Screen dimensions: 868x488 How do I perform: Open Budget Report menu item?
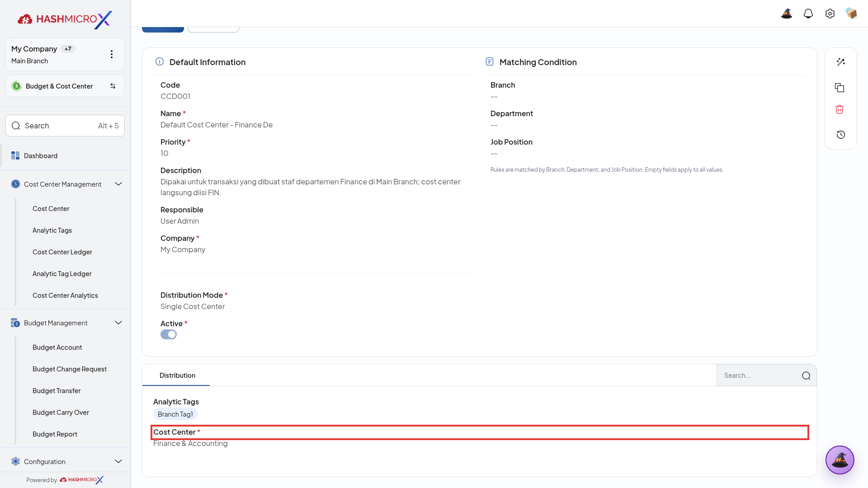(55, 434)
